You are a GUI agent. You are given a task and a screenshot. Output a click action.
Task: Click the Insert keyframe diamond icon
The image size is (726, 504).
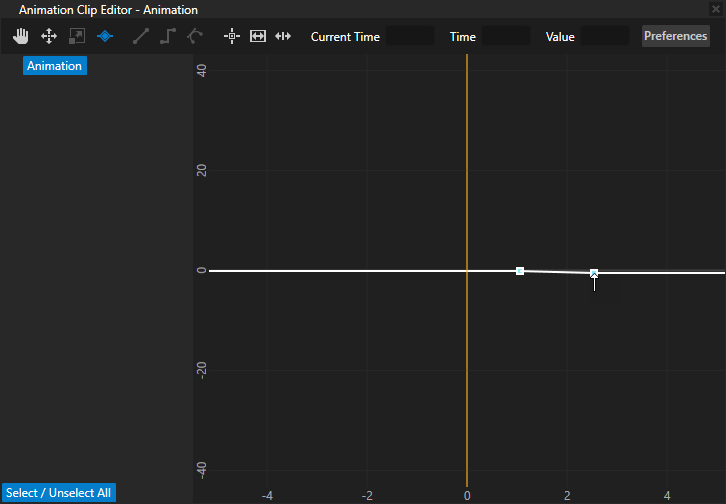[x=104, y=36]
